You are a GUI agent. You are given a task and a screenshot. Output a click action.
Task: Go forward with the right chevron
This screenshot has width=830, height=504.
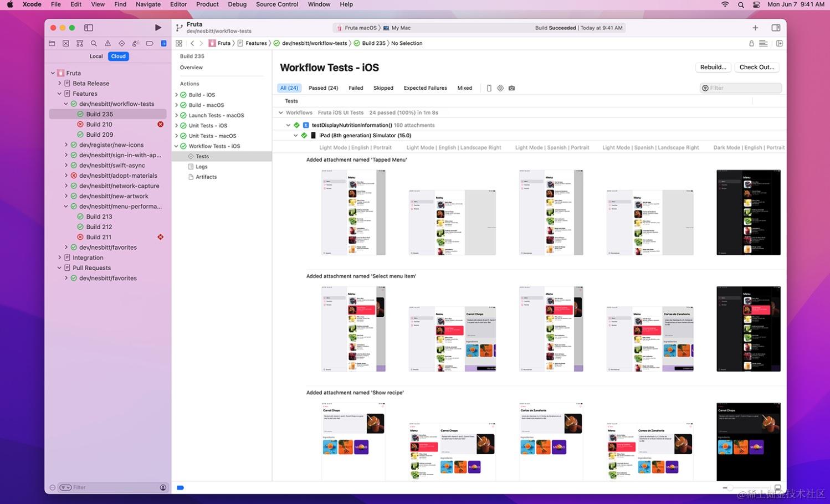tap(201, 43)
